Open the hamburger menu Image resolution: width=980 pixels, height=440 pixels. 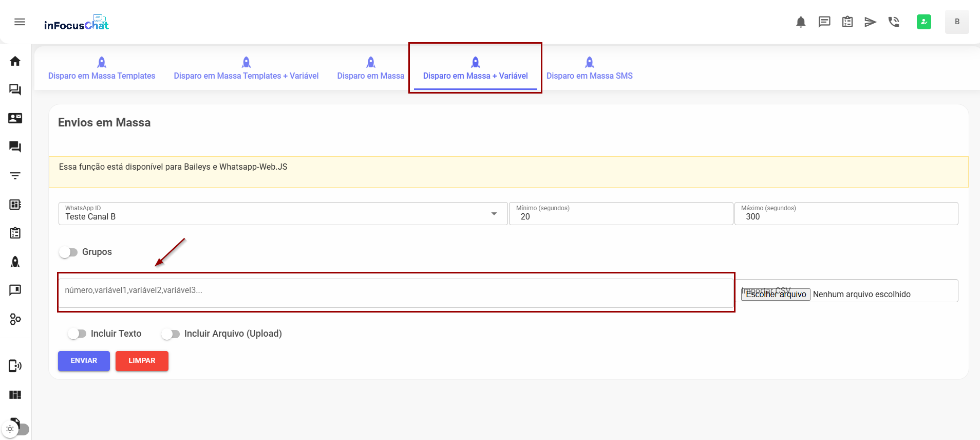20,22
